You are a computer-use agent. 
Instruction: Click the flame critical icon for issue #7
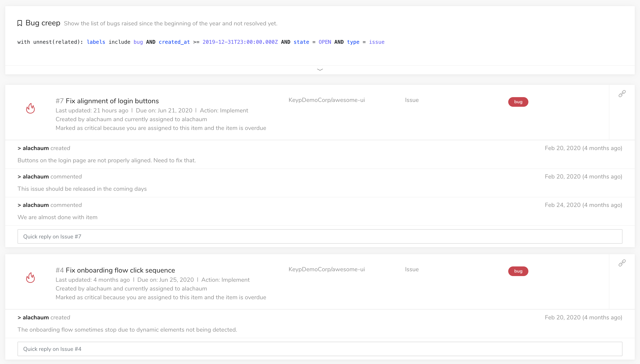click(30, 108)
